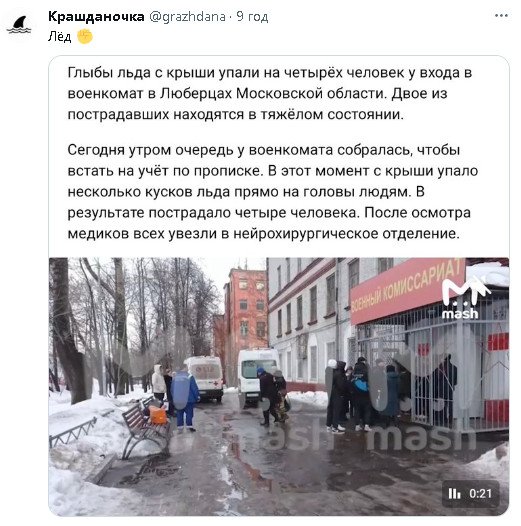Click the tweet text Лёд
521x526 pixels.
point(59,37)
